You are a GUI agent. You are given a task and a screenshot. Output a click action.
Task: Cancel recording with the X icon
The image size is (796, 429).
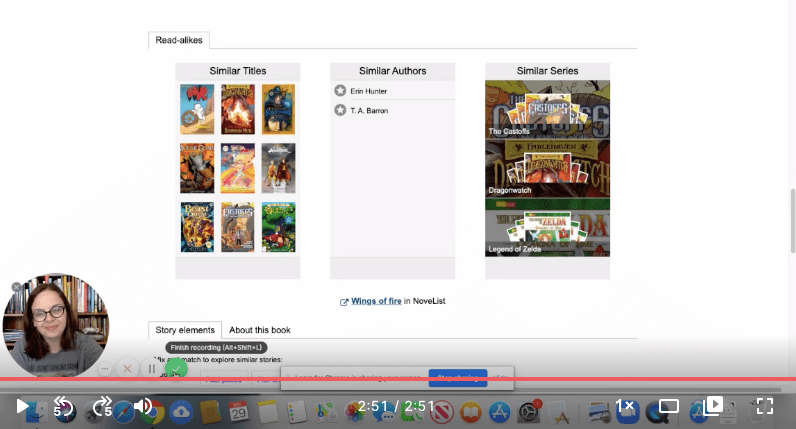pos(127,368)
